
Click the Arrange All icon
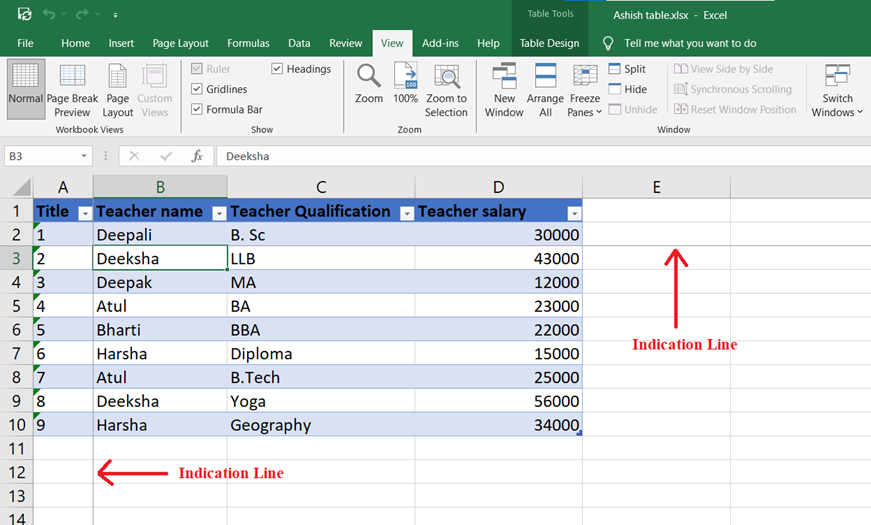pos(545,90)
